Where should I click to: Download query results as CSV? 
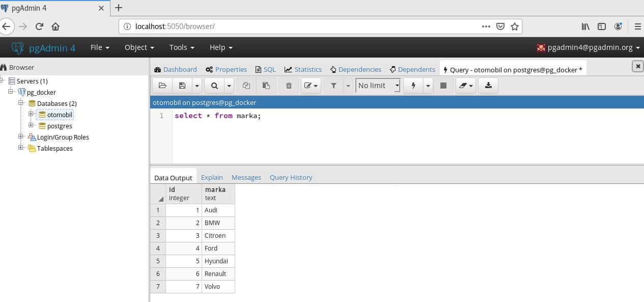point(488,86)
